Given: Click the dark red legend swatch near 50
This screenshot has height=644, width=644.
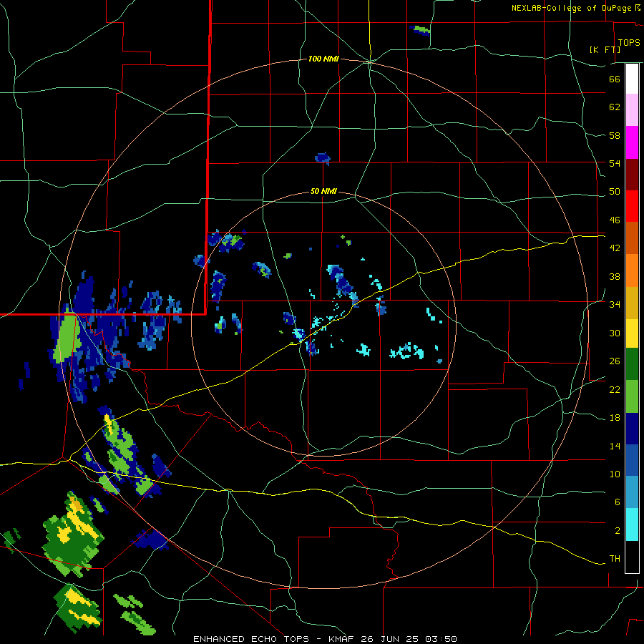Looking at the screenshot, I should (632, 175).
